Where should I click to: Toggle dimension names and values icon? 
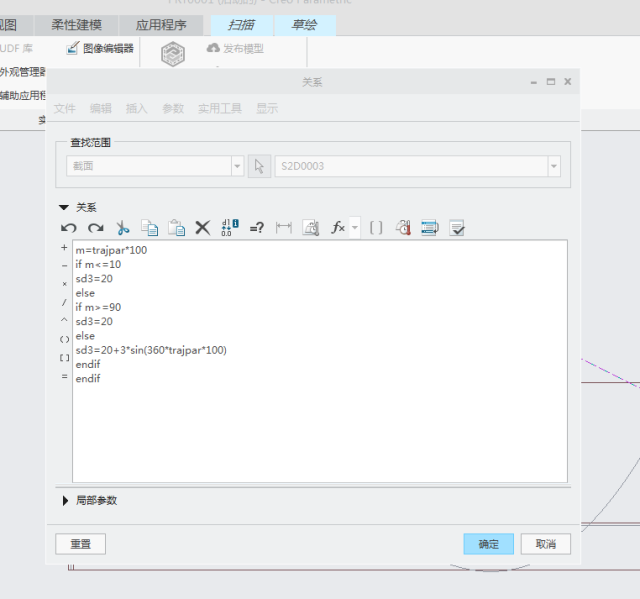230,228
